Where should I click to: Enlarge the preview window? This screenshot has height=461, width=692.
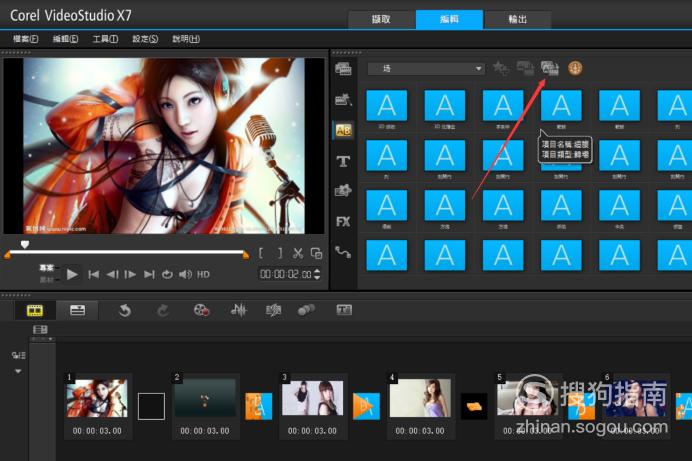pos(316,253)
